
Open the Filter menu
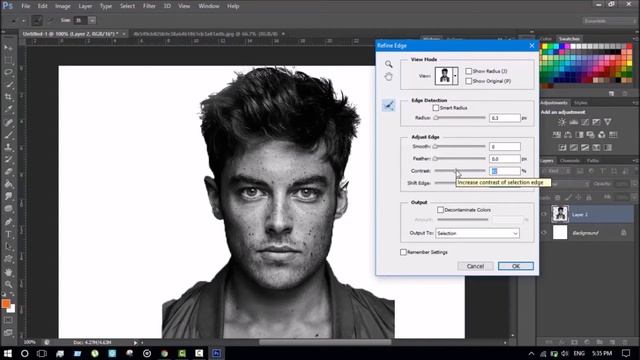click(149, 6)
